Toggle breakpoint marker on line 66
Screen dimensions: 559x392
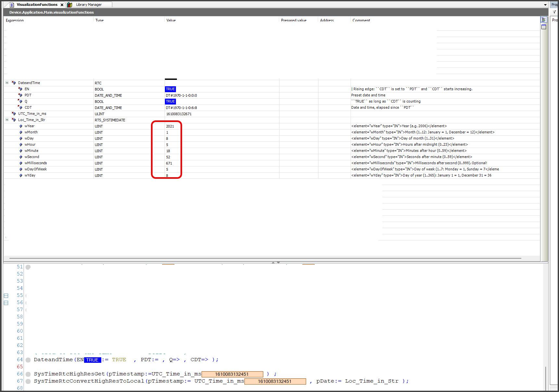[28, 374]
